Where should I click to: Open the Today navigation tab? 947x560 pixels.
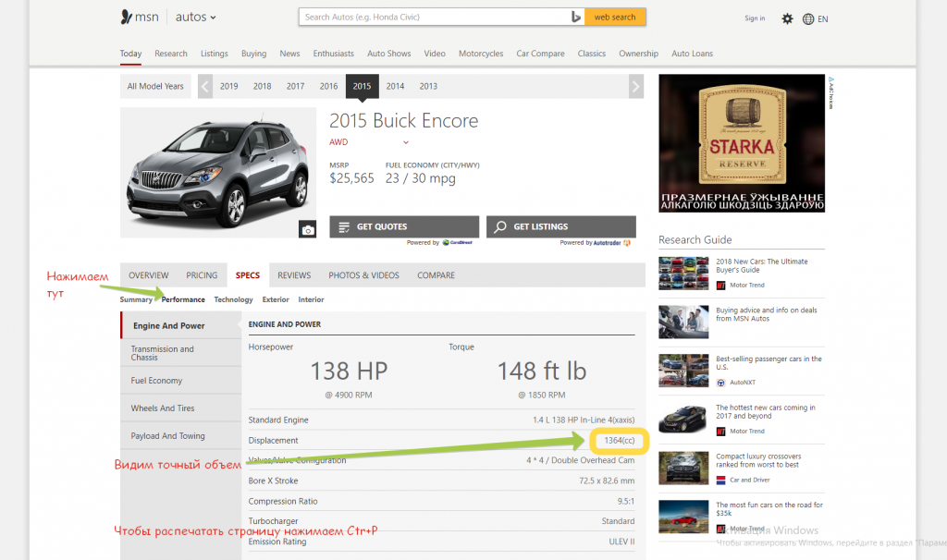(130, 54)
